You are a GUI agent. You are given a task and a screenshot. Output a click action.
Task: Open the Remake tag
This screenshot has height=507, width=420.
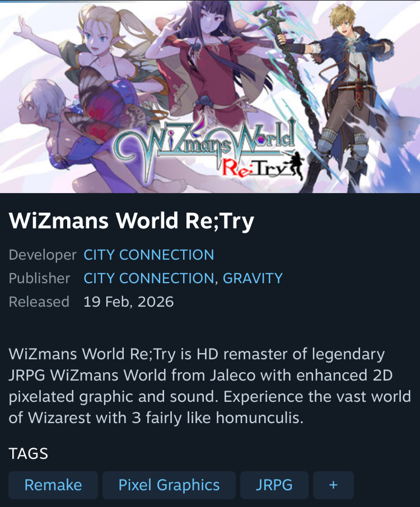(x=53, y=485)
